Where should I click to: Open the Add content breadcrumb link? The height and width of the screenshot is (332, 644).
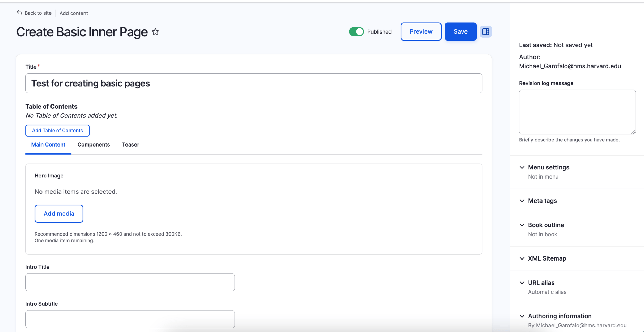(74, 13)
